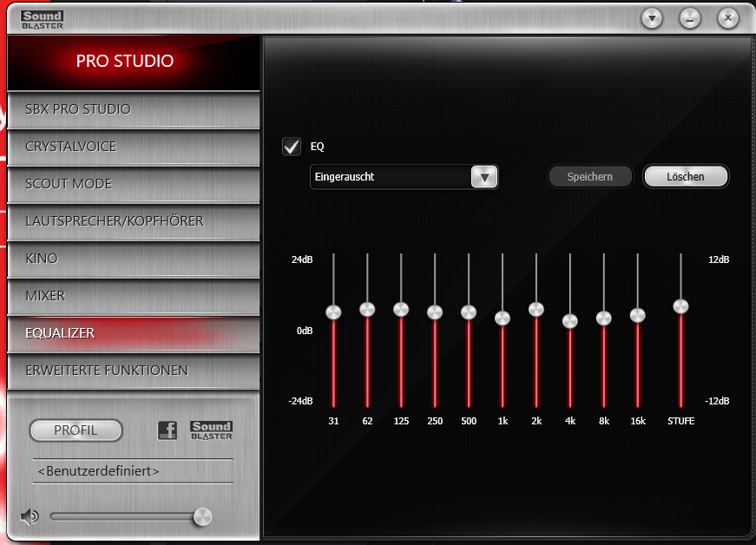This screenshot has height=545, width=756.
Task: Click the 62 Hz band slider knob
Action: coord(367,309)
